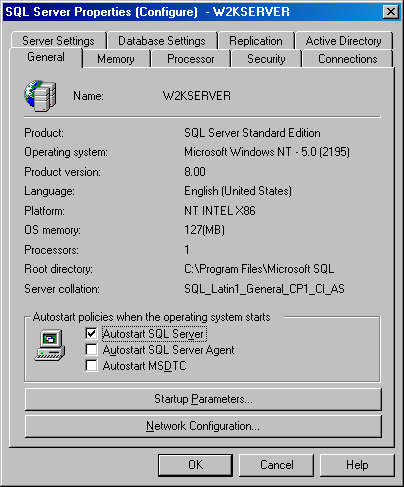
Task: Switch to the Memory tab
Action: click(116, 59)
